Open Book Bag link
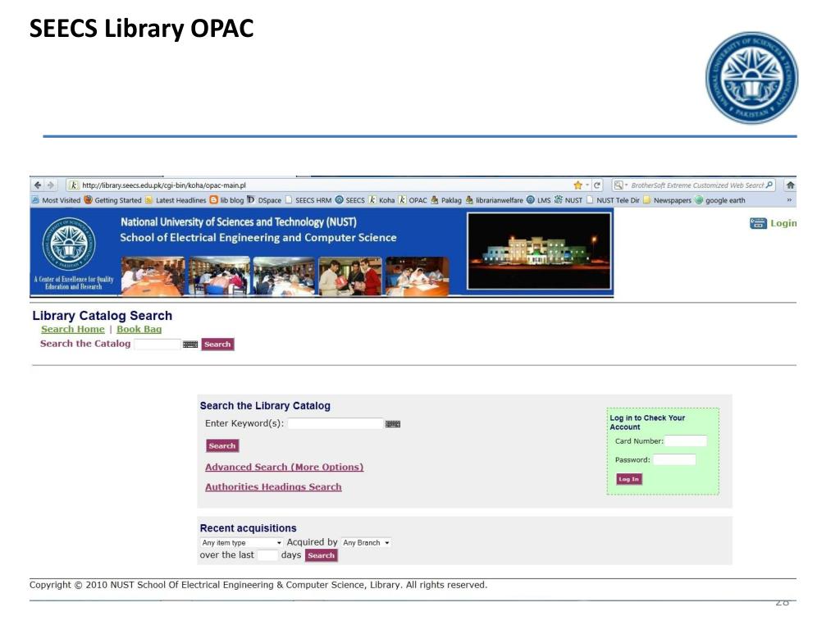The width and height of the screenshot is (840, 630). click(x=139, y=330)
